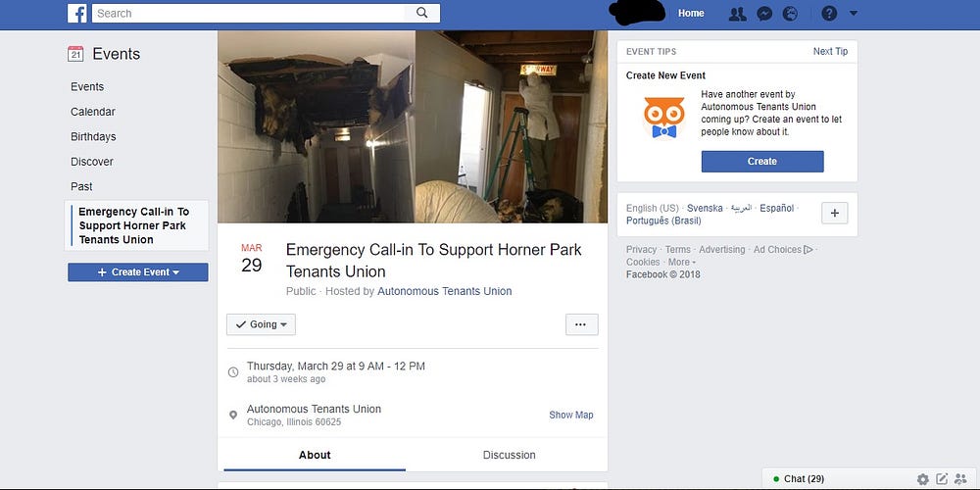Click the Show Map link
980x490 pixels.
pyautogui.click(x=571, y=415)
